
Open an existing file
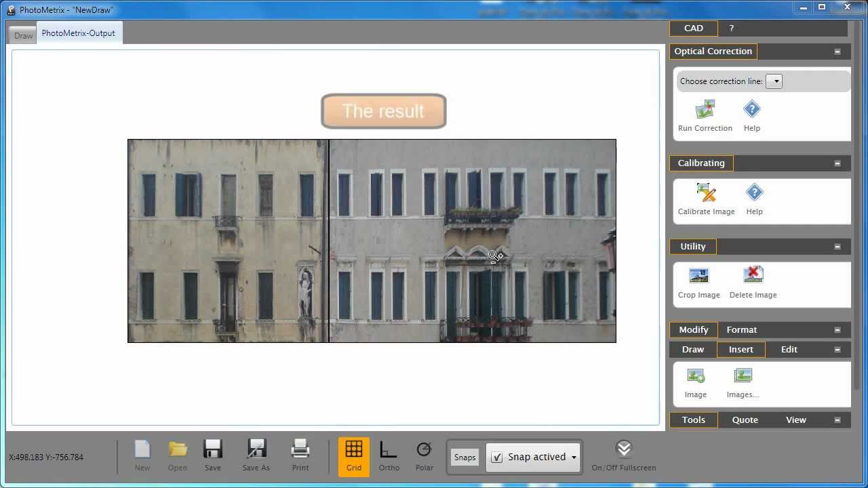pyautogui.click(x=178, y=455)
